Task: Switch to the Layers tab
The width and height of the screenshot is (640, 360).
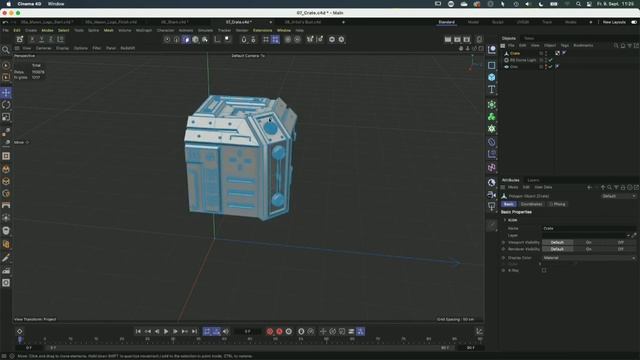Action: [533, 180]
